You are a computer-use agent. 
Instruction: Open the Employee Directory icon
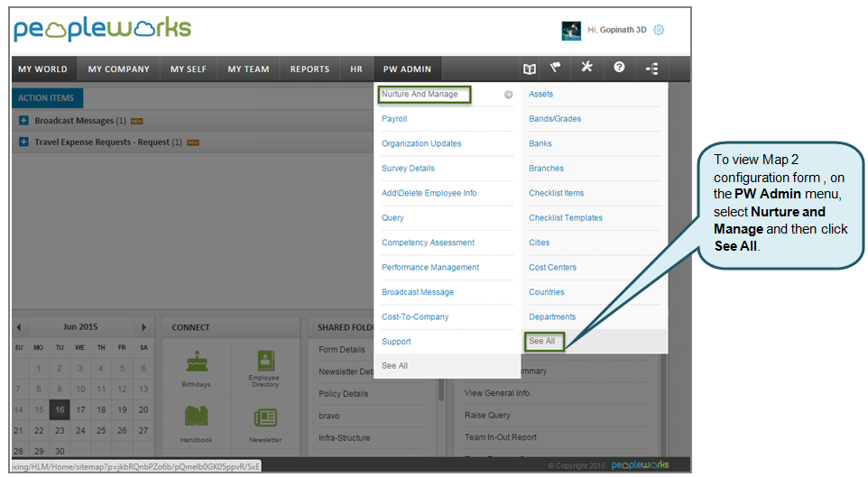pyautogui.click(x=265, y=361)
